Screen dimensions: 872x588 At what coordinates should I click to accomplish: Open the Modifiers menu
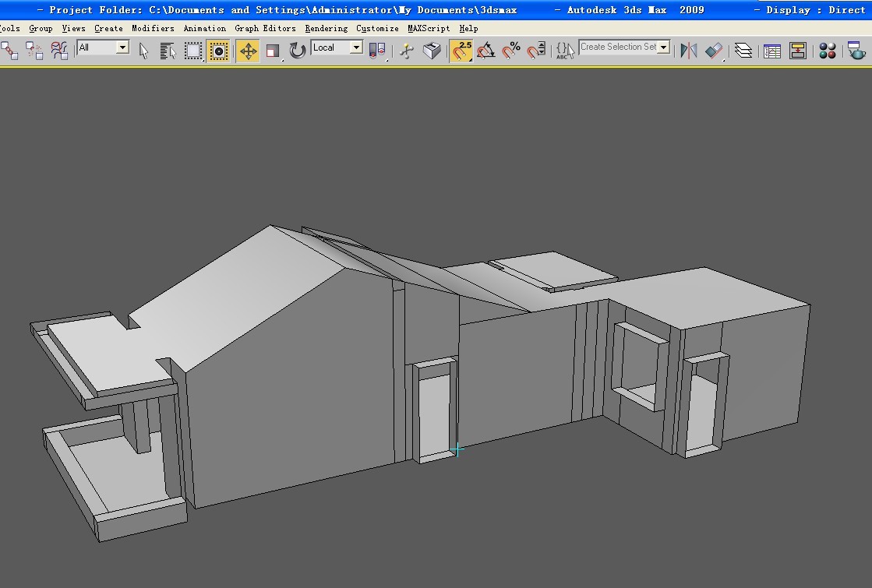pos(153,28)
